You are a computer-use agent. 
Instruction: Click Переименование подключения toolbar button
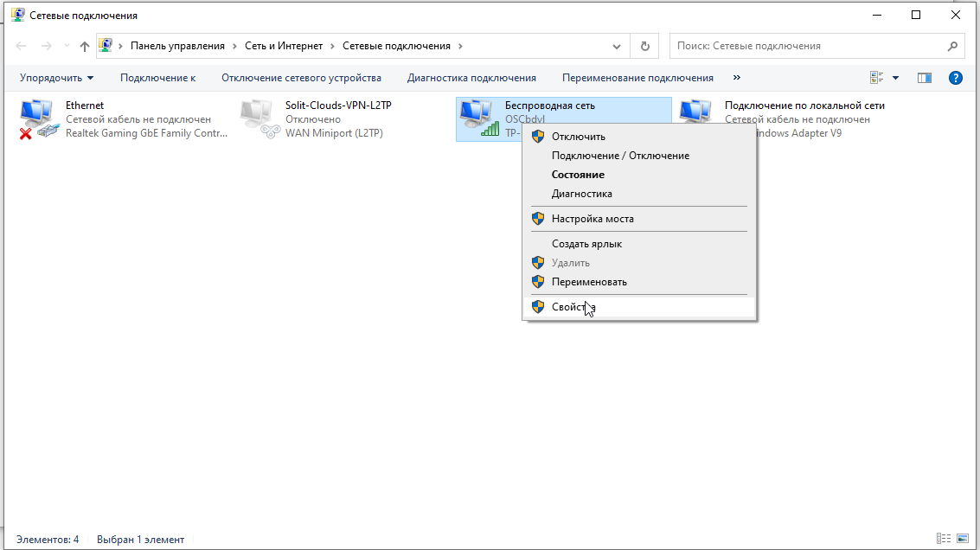point(637,78)
